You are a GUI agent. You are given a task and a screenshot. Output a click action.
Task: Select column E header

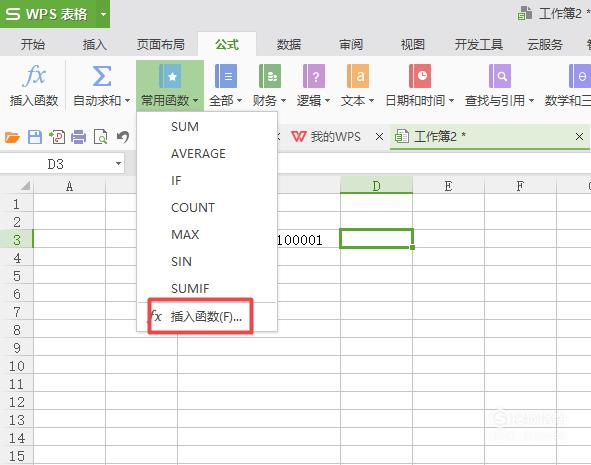pos(448,185)
